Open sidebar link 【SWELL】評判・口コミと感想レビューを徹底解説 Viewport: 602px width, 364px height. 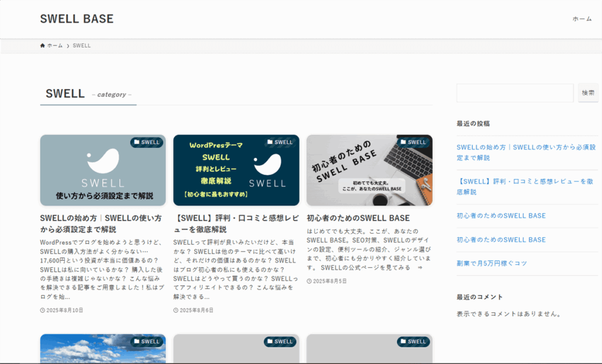tap(525, 187)
